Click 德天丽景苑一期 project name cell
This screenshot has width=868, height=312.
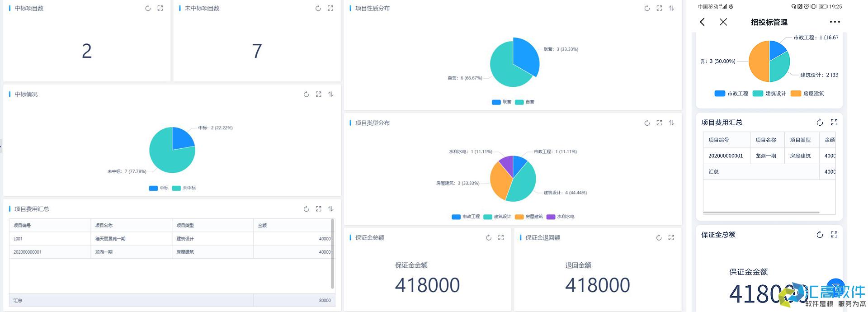click(x=131, y=239)
